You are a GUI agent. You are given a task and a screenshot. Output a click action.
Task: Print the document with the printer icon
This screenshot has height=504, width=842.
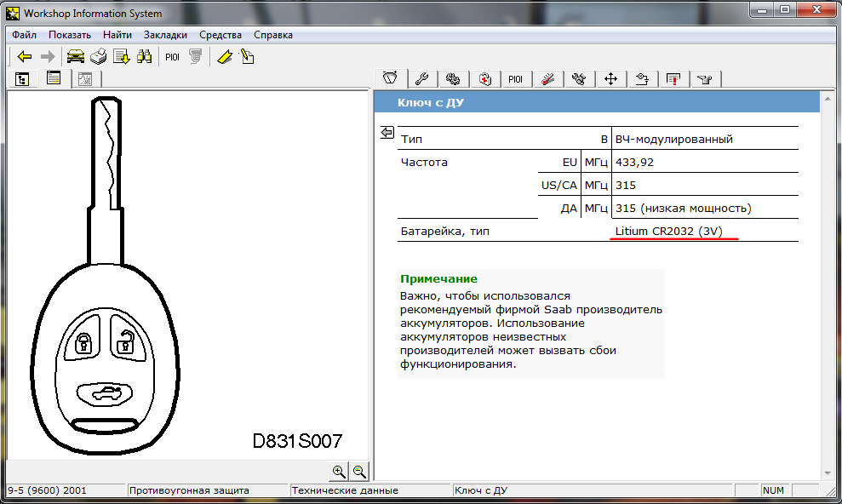tap(98, 56)
